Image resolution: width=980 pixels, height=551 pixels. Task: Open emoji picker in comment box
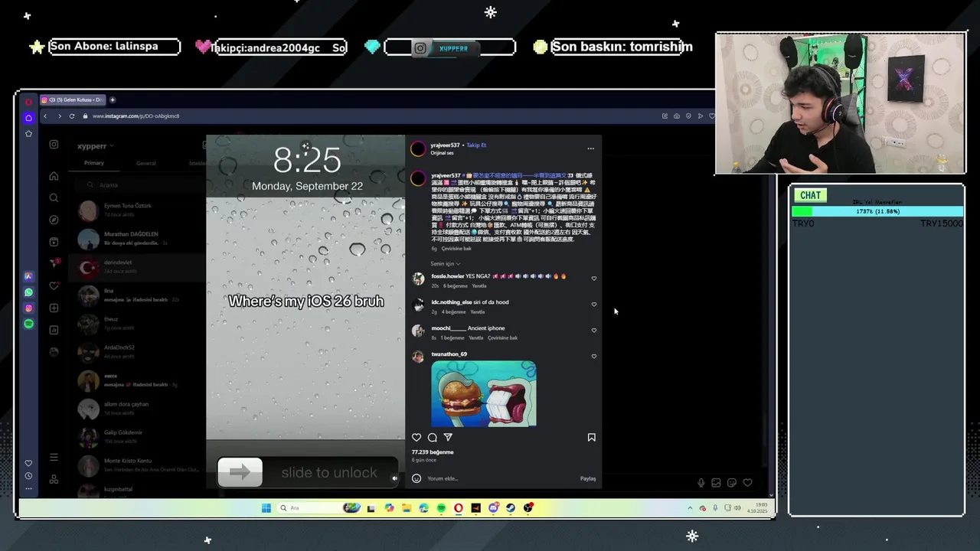tap(416, 478)
